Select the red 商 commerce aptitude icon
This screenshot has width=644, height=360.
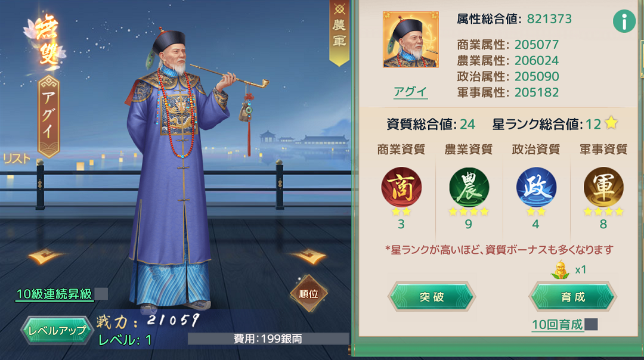pos(401,187)
